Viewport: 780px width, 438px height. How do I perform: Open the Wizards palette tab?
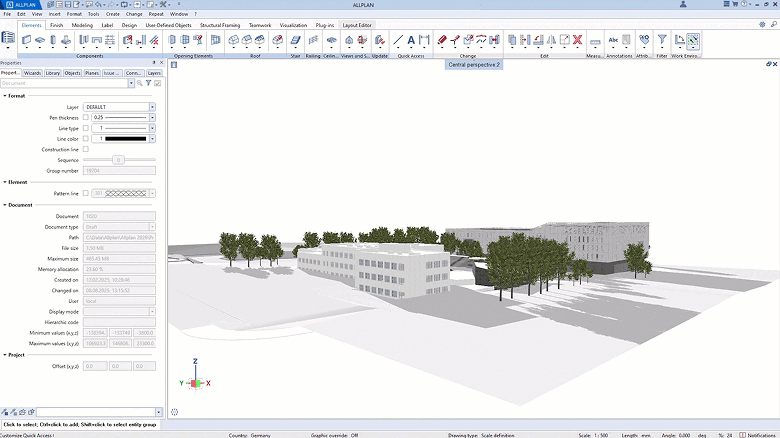(x=32, y=73)
